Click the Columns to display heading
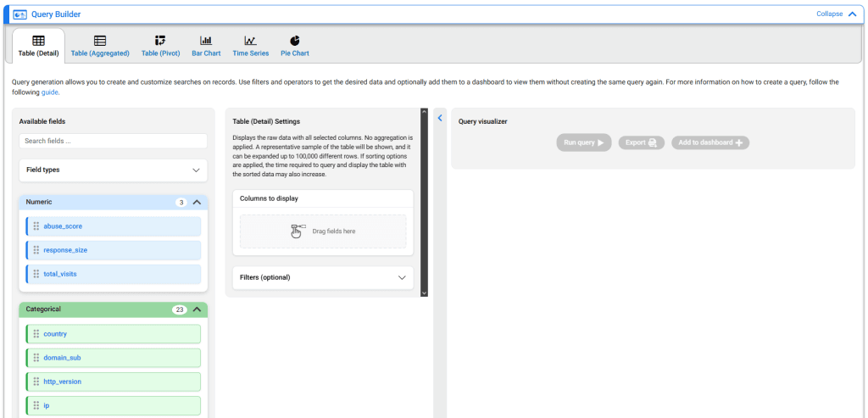868x418 pixels. pyautogui.click(x=269, y=198)
